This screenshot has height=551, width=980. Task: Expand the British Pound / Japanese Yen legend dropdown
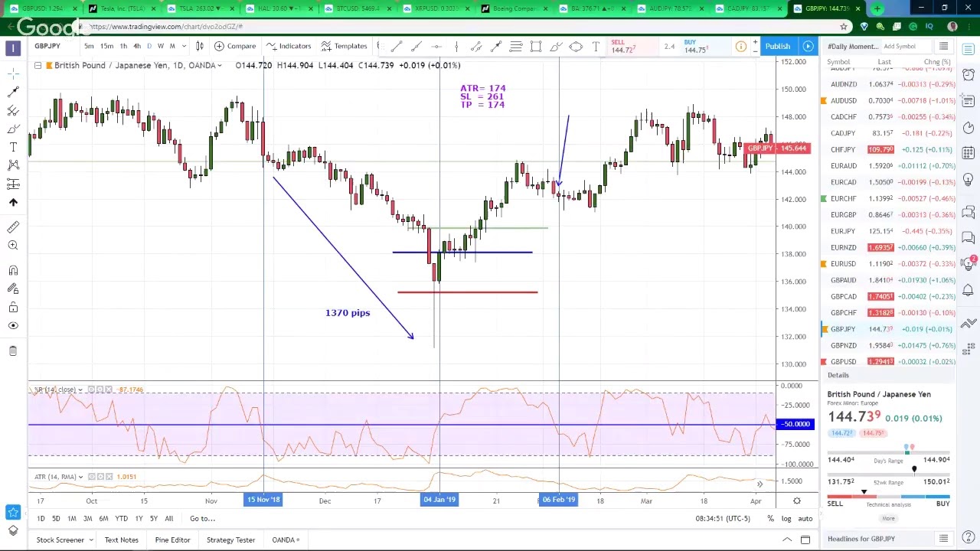coord(219,66)
